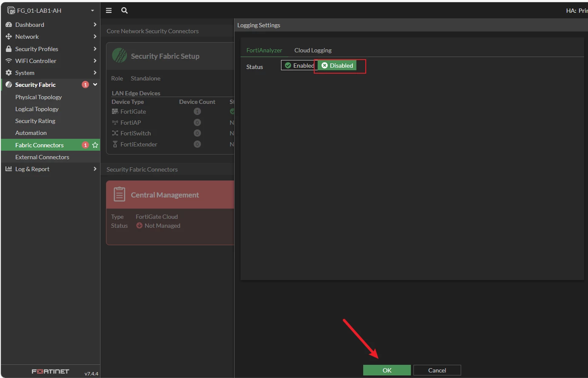The width and height of the screenshot is (588, 378).
Task: Click the Device Type column header
Action: coord(128,102)
